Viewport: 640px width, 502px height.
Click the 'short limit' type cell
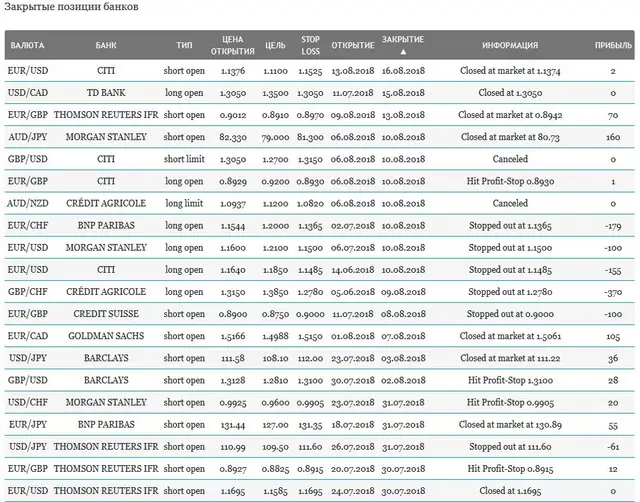point(184,159)
